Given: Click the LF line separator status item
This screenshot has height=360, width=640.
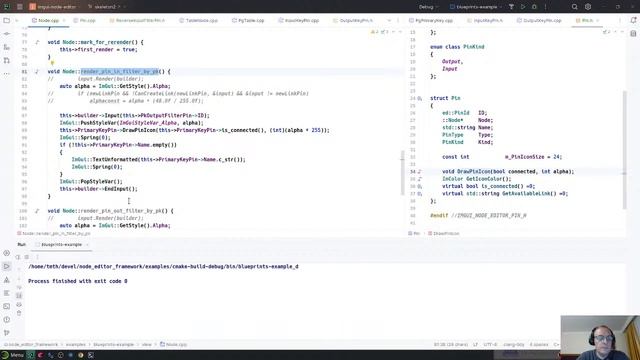Looking at the screenshot, I should (476, 344).
